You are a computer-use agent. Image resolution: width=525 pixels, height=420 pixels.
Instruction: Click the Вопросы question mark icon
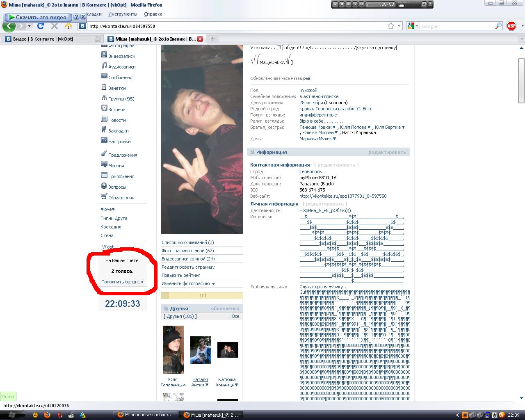pyautogui.click(x=104, y=186)
